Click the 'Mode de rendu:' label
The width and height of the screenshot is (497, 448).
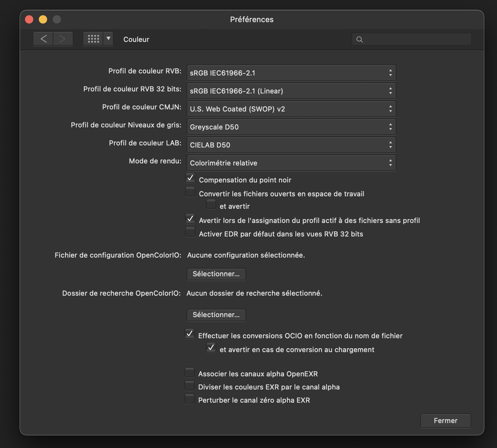click(155, 161)
